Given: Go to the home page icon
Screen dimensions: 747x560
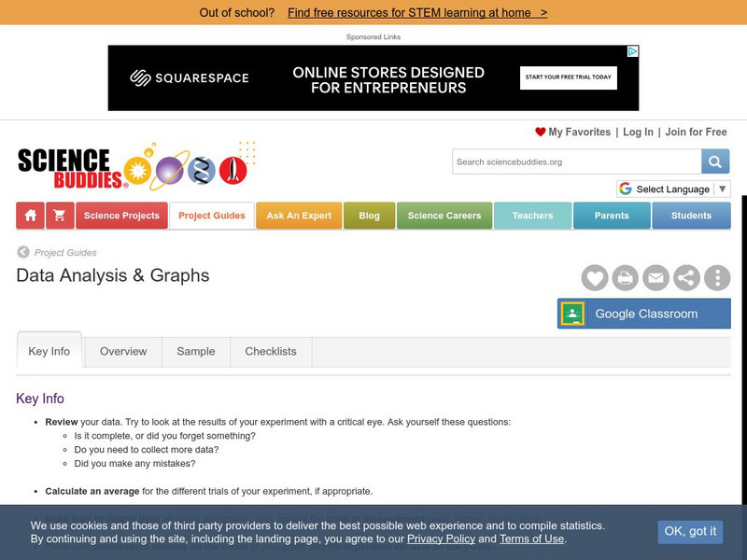Looking at the screenshot, I should (x=31, y=216).
